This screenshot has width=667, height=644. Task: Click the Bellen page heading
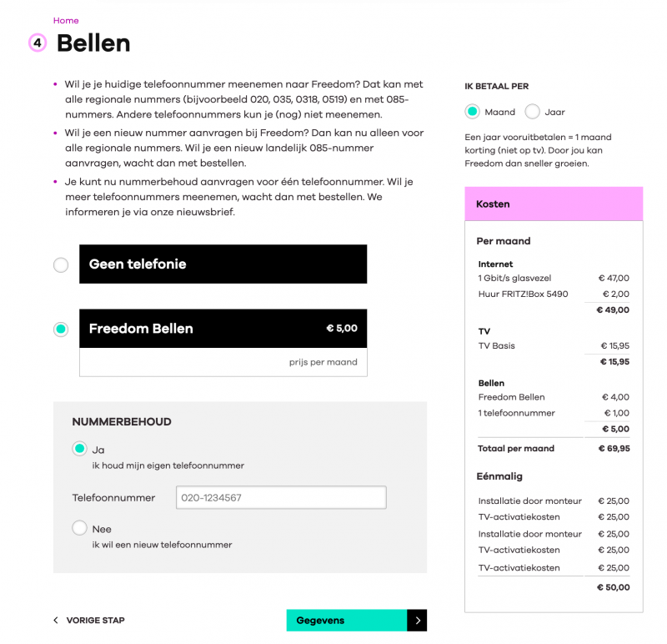coord(93,43)
